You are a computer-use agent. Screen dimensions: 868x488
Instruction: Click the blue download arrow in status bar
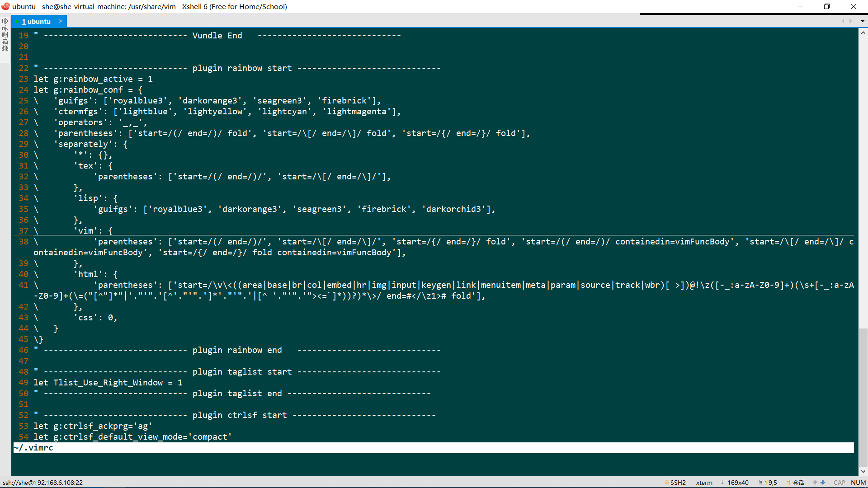tap(823, 482)
